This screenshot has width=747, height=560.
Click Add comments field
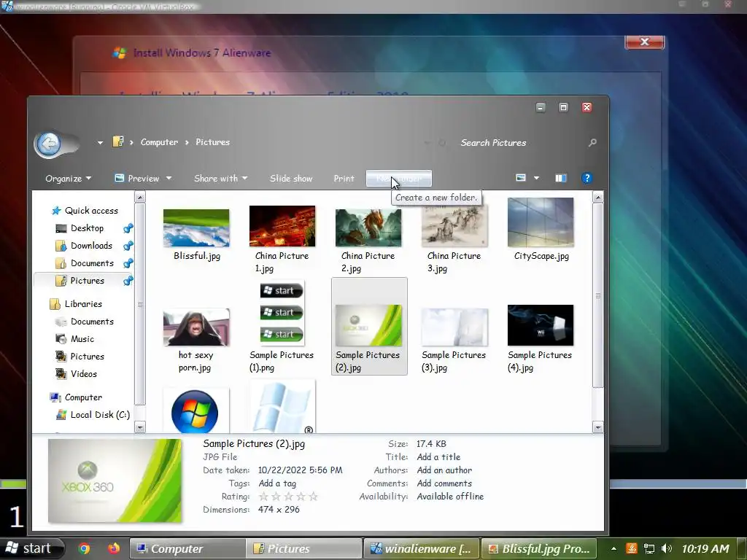coord(444,483)
